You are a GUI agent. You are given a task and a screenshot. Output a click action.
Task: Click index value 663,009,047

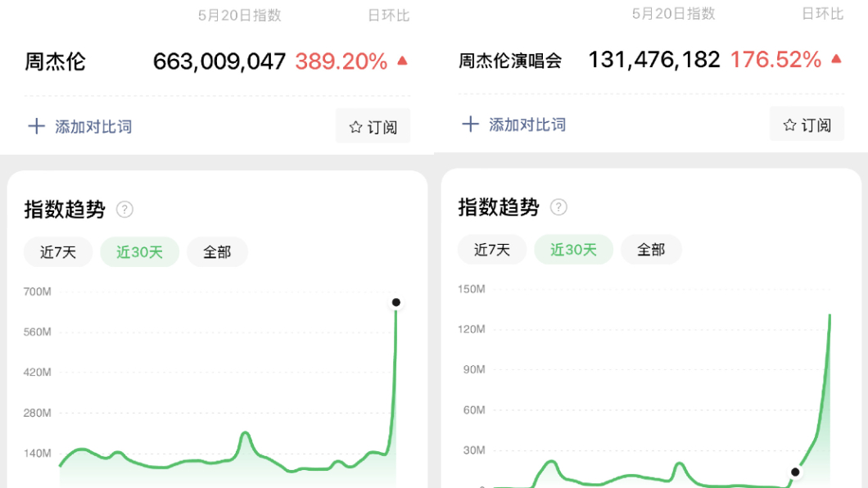[x=219, y=61]
